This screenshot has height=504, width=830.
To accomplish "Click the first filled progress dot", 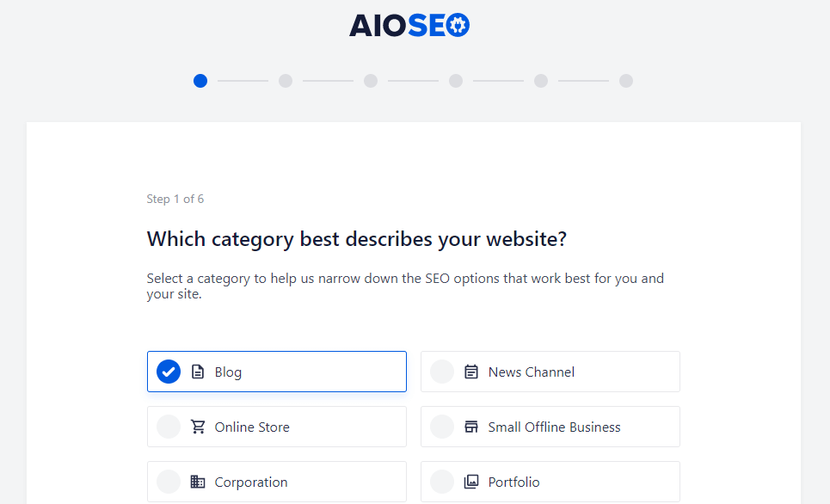I will (x=200, y=81).
